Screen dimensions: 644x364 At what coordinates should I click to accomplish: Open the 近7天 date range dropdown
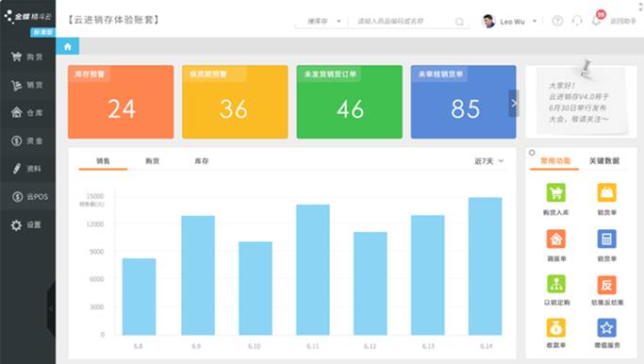488,161
